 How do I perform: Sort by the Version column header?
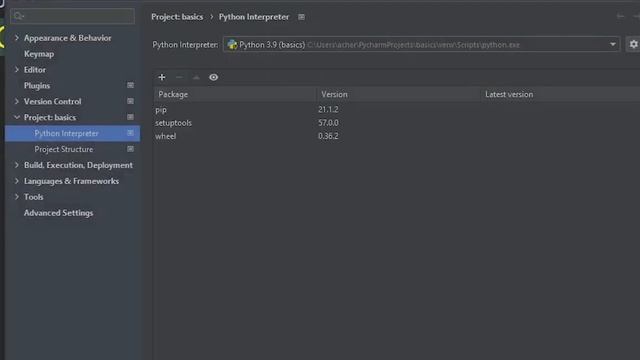point(399,94)
